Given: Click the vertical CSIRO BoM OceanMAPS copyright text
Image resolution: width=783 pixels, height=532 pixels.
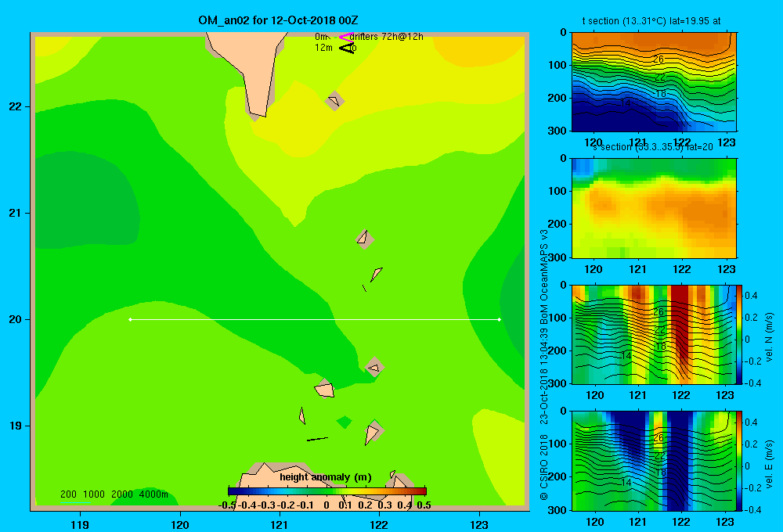Looking at the screenshot, I should tap(544, 365).
